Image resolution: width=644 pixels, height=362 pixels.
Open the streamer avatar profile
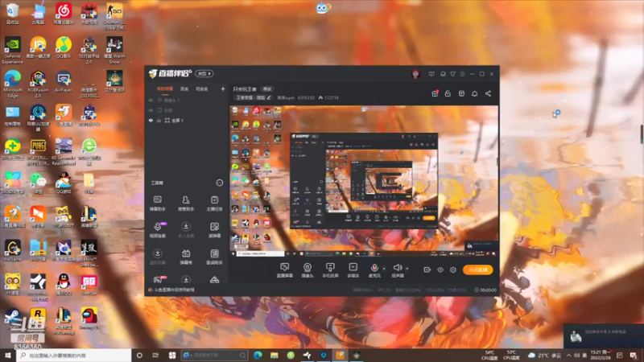tap(415, 74)
